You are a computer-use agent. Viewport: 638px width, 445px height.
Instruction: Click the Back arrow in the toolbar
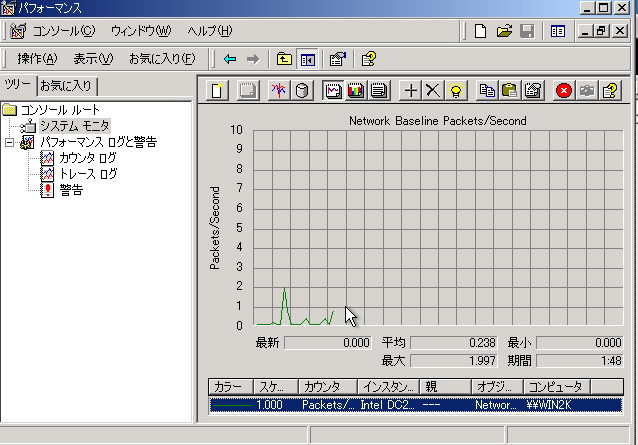[x=230, y=59]
